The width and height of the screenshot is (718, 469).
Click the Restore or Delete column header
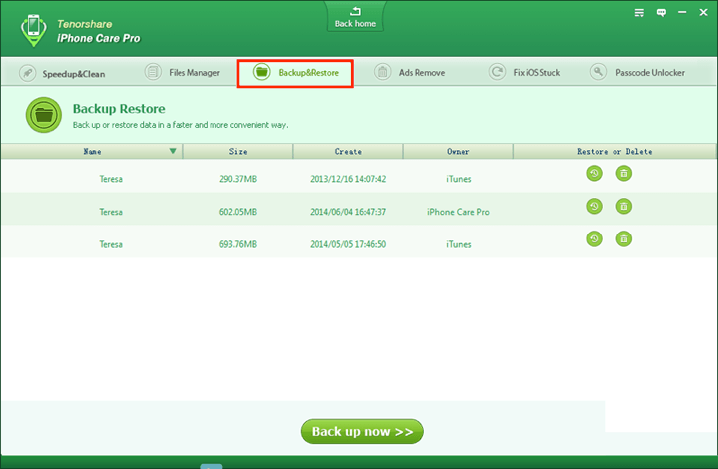[x=615, y=152]
